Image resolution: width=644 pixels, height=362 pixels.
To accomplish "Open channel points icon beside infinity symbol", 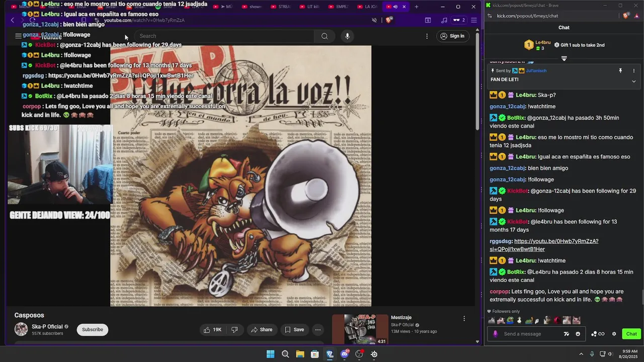I will click(x=594, y=334).
